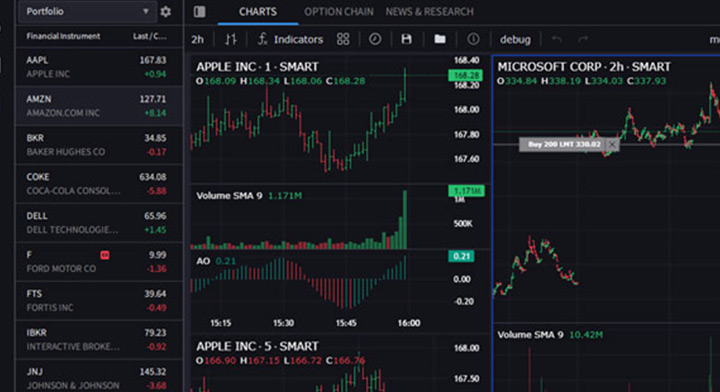The height and width of the screenshot is (392, 720).
Task: Click the debug button
Action: tap(515, 39)
